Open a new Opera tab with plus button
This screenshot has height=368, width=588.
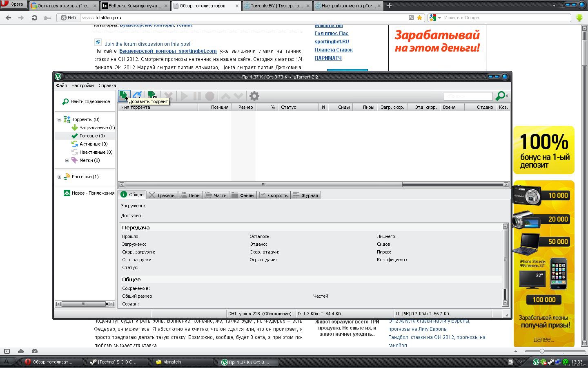click(389, 5)
